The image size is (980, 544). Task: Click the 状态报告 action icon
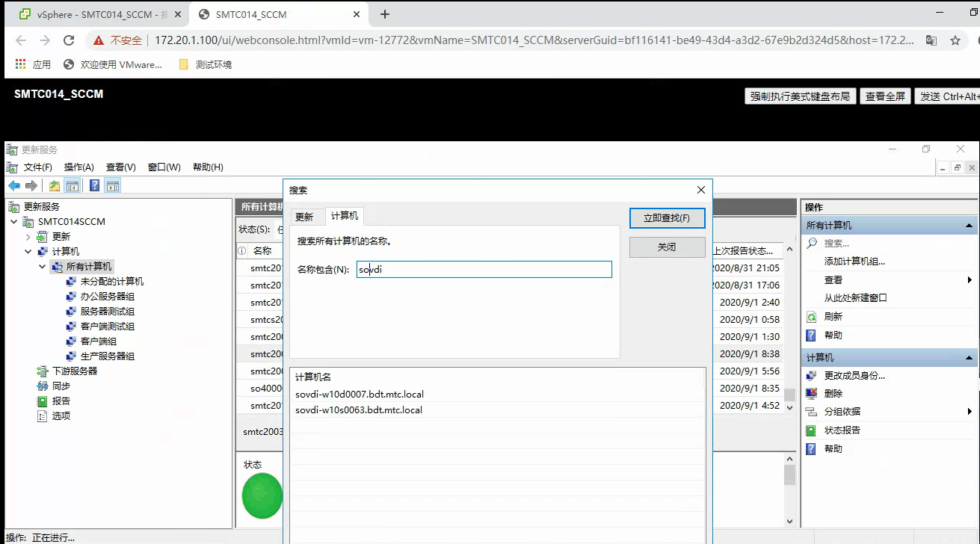[x=812, y=430]
